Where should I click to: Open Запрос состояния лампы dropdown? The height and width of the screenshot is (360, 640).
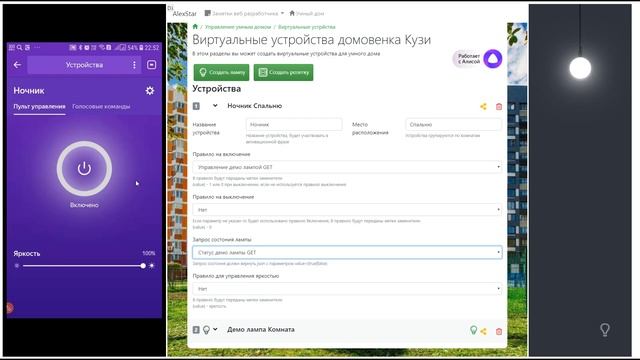[x=347, y=252]
